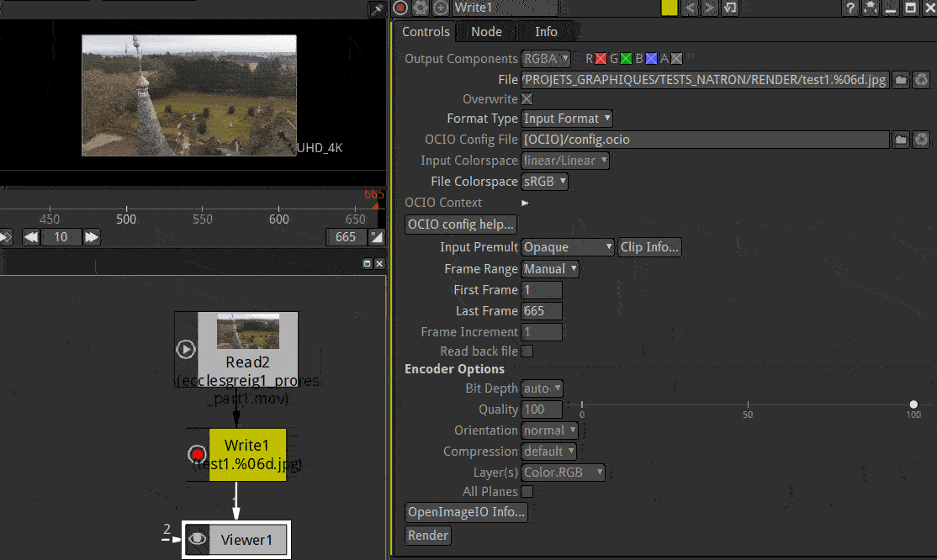Image resolution: width=937 pixels, height=560 pixels.
Task: Click the OCIO config help button
Action: click(x=461, y=225)
